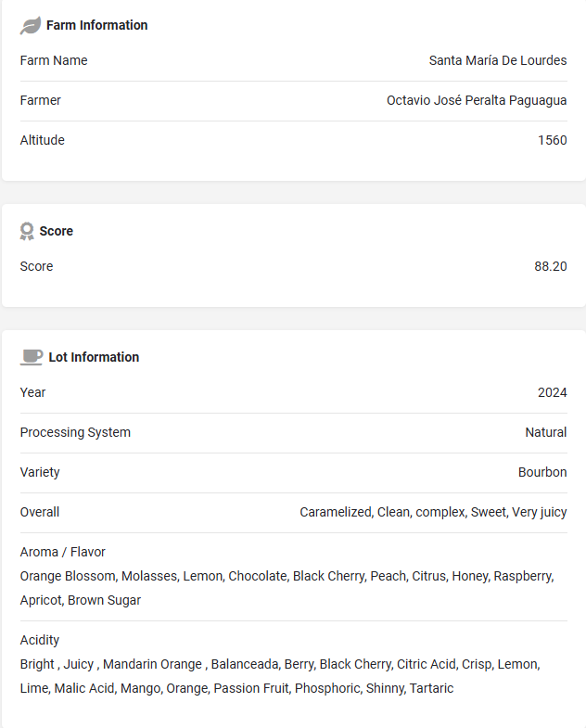Click the award ribbon icon beside Score
Screen dimensions: 586x728
pyautogui.click(x=27, y=231)
